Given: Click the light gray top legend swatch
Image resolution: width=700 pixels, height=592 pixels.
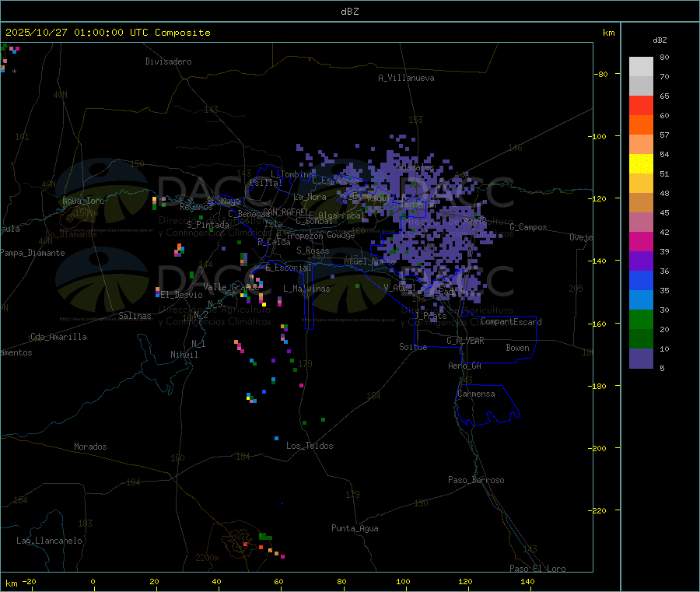Looking at the screenshot, I should (x=641, y=66).
